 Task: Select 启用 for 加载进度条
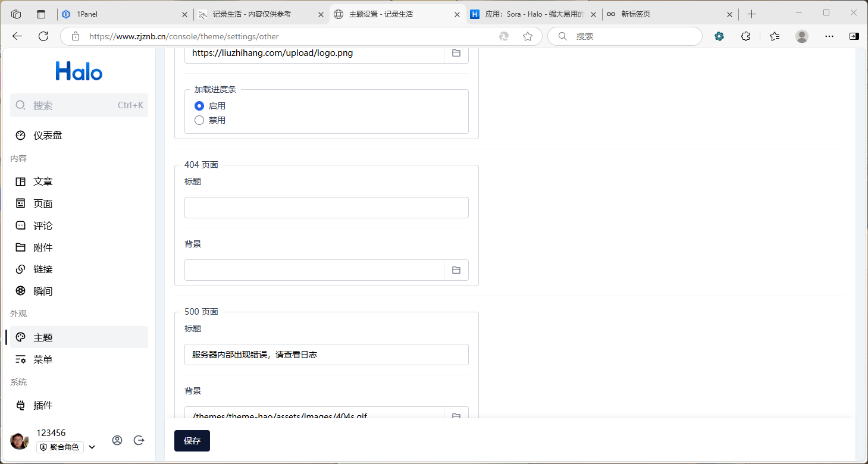tap(200, 106)
